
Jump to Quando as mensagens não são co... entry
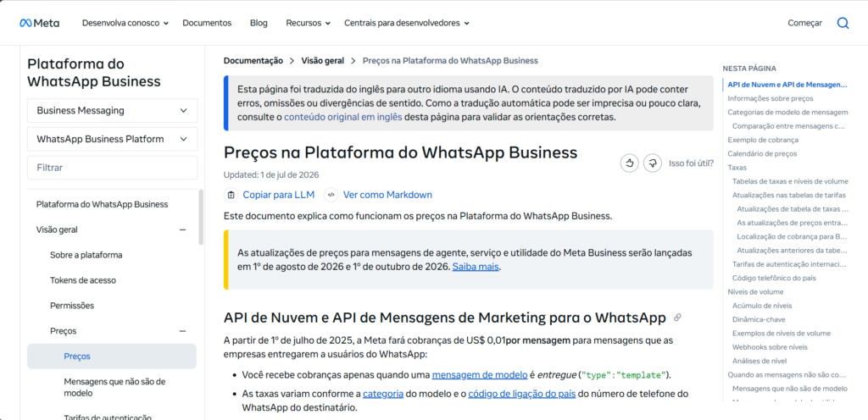coord(787,374)
